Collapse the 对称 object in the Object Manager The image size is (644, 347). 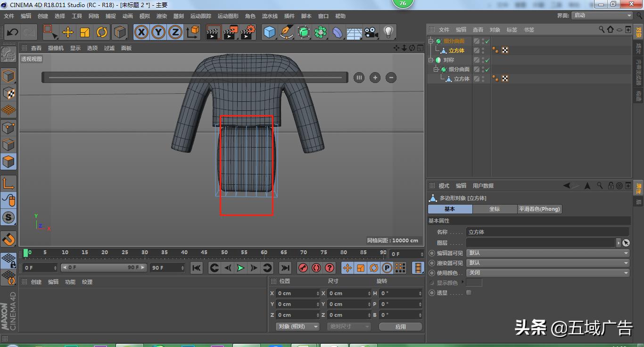point(430,60)
